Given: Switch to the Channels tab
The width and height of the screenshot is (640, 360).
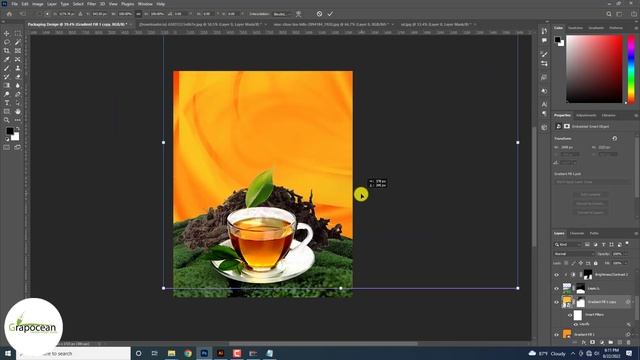Looking at the screenshot, I should (577, 233).
